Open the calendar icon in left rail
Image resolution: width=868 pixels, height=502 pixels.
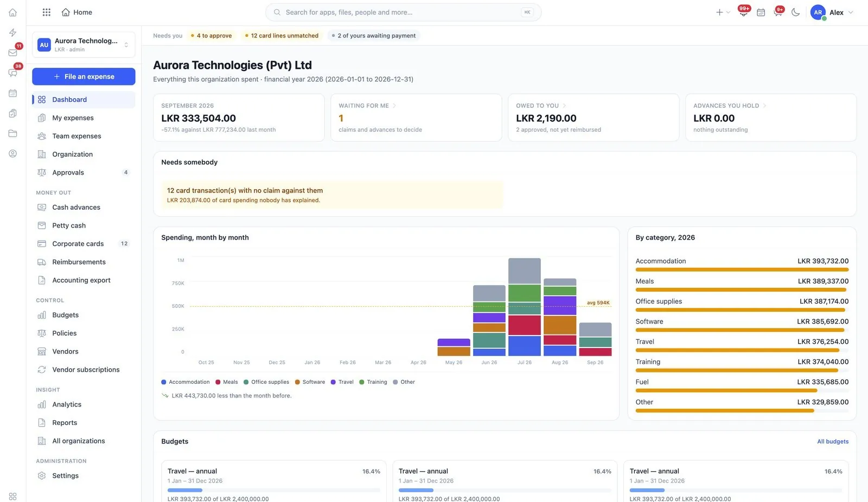[x=13, y=93]
